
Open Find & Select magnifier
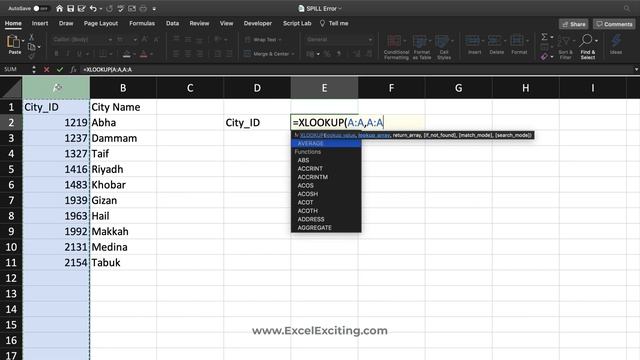click(x=586, y=40)
